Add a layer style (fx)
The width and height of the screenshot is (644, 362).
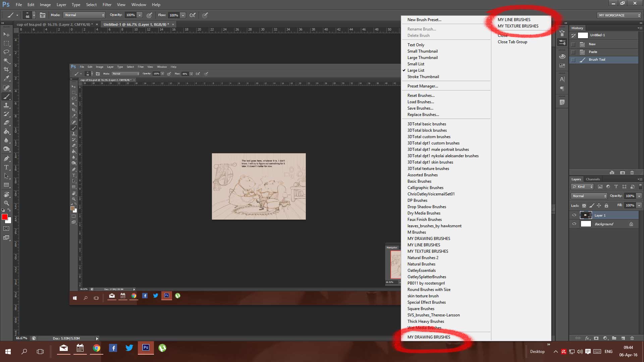click(x=587, y=338)
